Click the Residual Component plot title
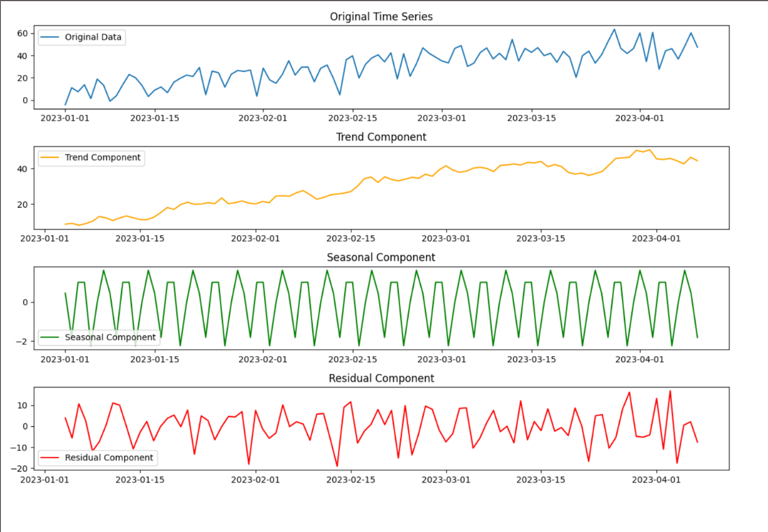768x532 pixels. point(381,378)
